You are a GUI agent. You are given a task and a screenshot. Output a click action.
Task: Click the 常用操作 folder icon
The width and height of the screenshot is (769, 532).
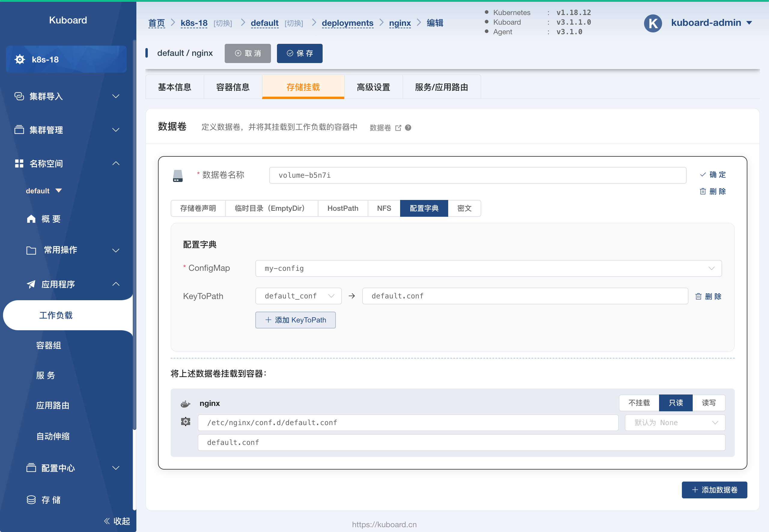tap(31, 250)
